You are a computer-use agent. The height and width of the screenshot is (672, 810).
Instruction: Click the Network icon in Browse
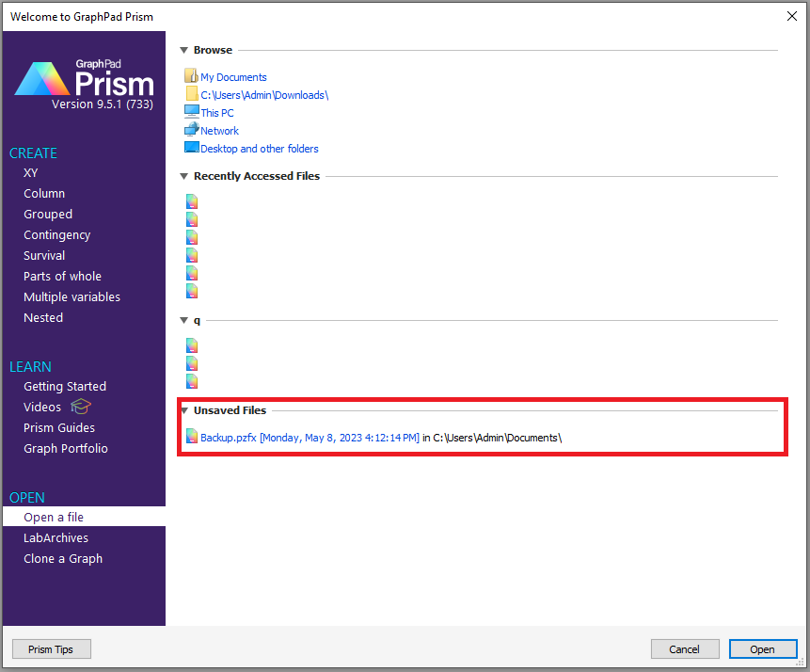pyautogui.click(x=192, y=130)
